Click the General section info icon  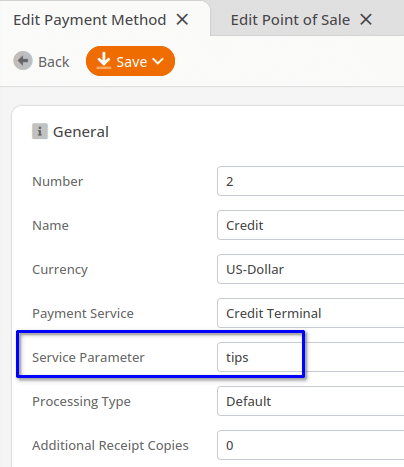pyautogui.click(x=40, y=131)
